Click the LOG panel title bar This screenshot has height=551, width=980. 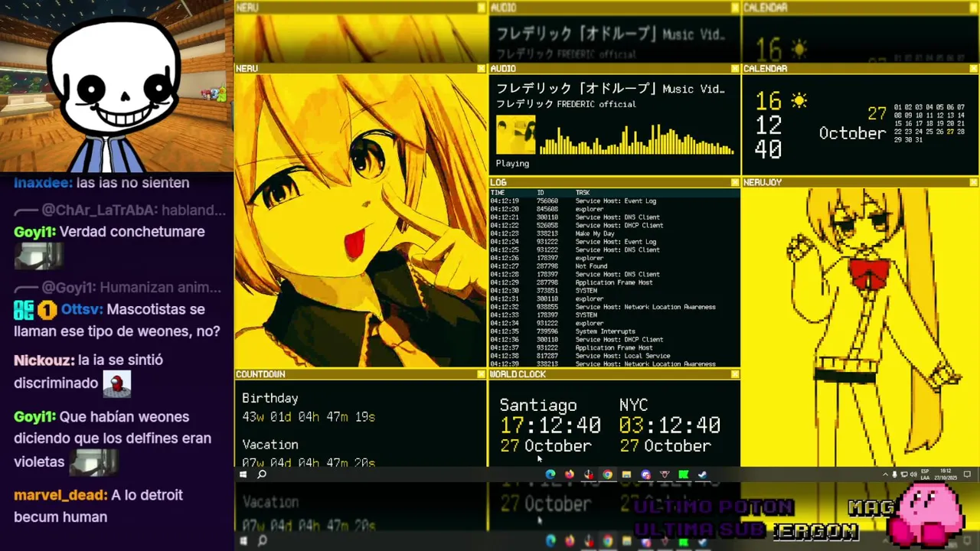click(x=615, y=183)
